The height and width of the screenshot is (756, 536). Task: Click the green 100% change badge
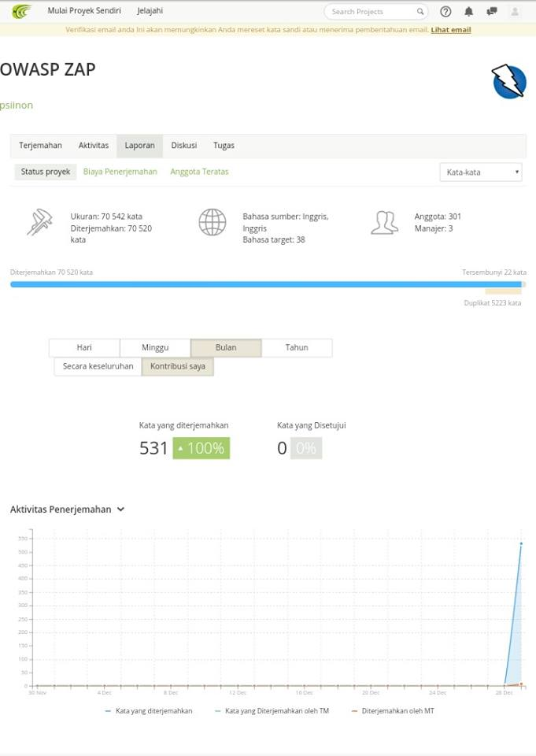click(x=201, y=448)
